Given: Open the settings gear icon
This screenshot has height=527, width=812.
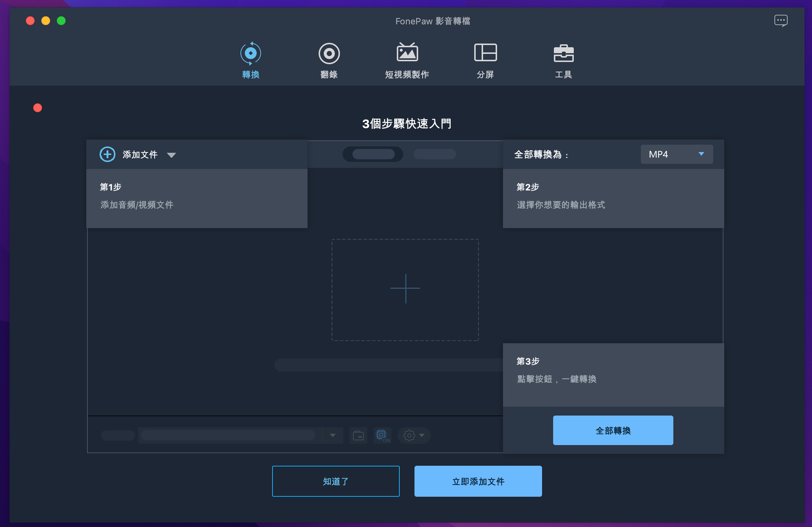Looking at the screenshot, I should pos(409,435).
